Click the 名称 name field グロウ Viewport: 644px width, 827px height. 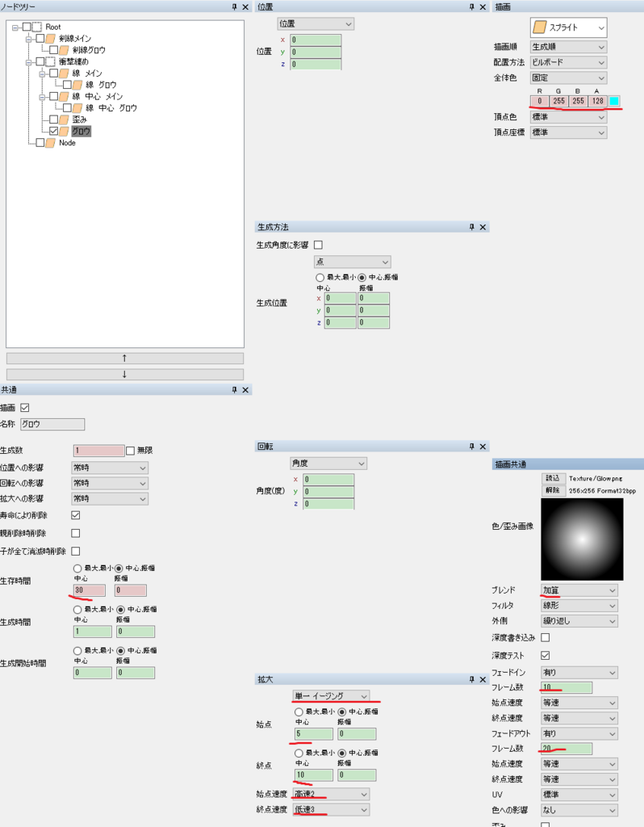pyautogui.click(x=52, y=424)
